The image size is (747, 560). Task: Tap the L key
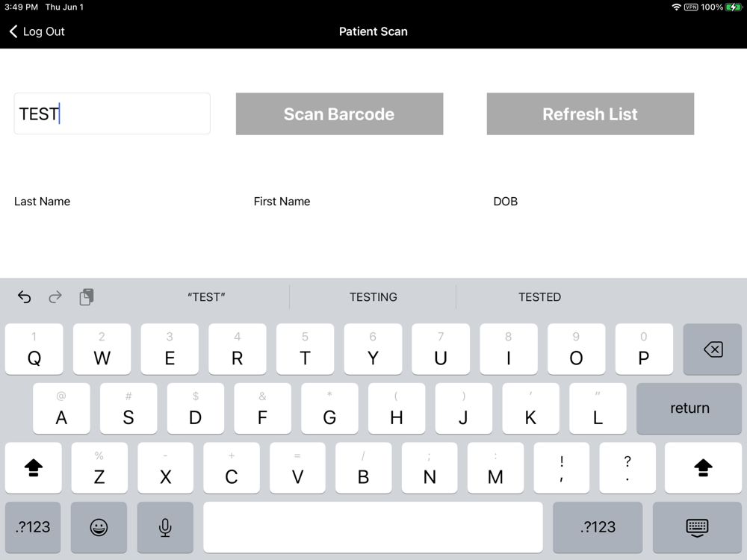click(598, 408)
